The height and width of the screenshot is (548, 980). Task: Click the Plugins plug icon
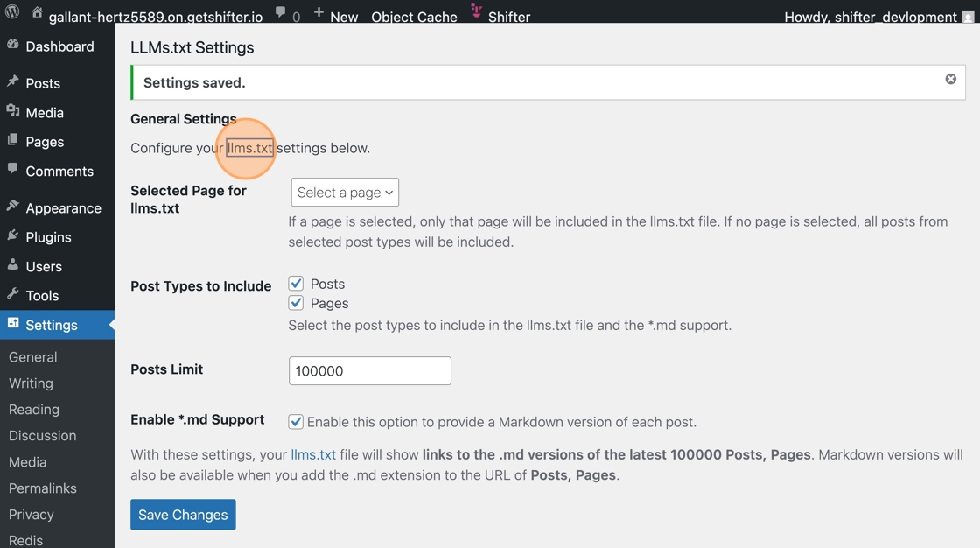(12, 235)
